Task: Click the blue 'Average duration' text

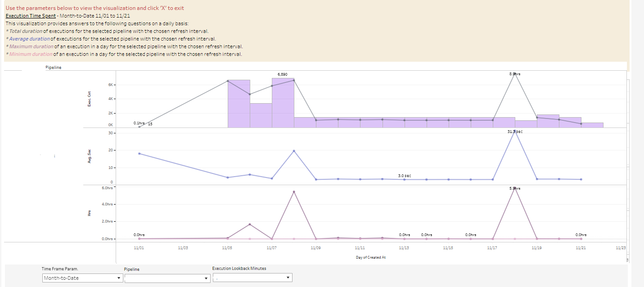Action: tap(29, 39)
